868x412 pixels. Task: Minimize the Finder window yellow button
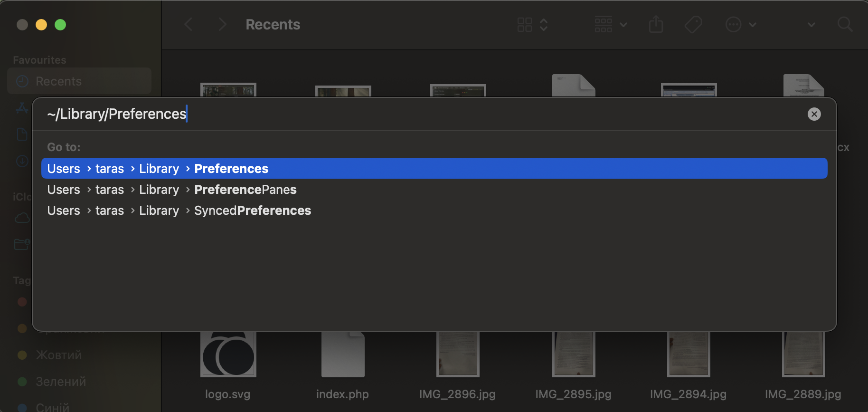pos(41,25)
